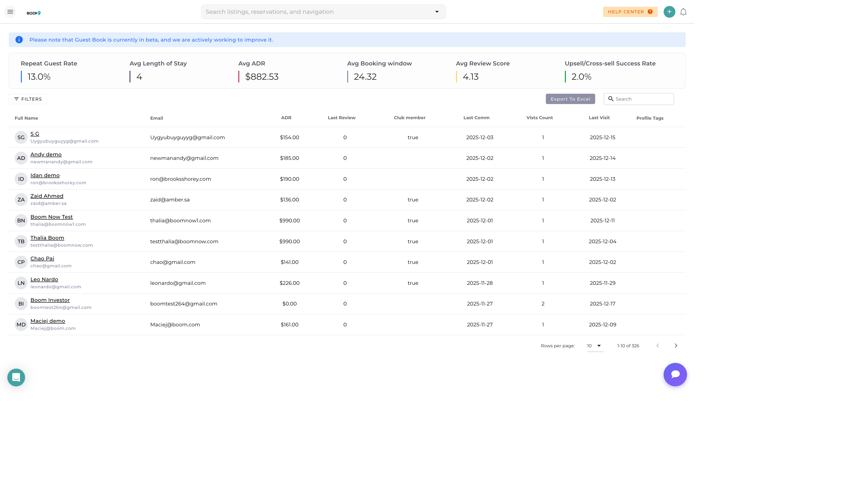Open the FILTERS panel
This screenshot has height=492, width=868.
point(28,99)
